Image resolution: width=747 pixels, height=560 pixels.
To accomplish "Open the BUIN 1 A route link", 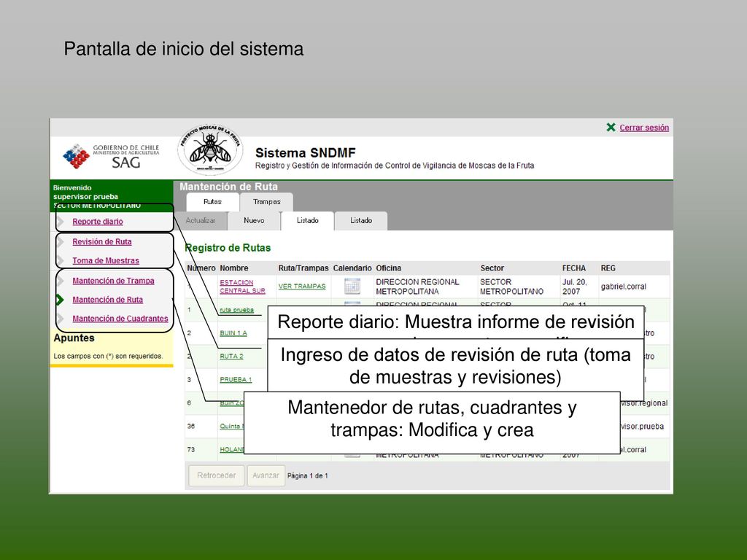I will point(233,332).
